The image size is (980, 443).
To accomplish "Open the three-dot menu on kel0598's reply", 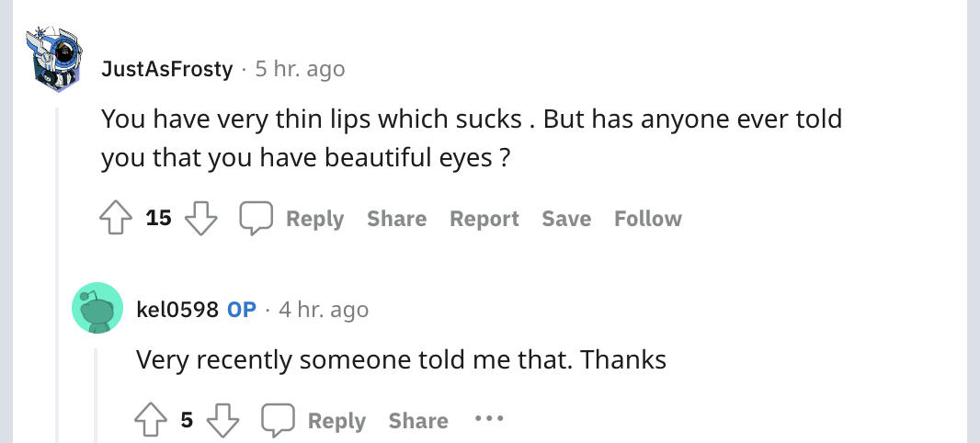I will 489,418.
